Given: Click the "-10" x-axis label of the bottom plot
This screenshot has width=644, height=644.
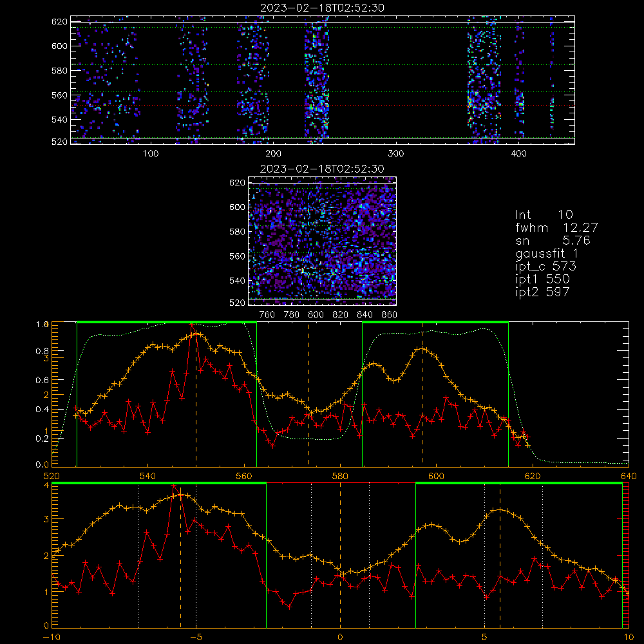Looking at the screenshot, I should click(52, 638).
